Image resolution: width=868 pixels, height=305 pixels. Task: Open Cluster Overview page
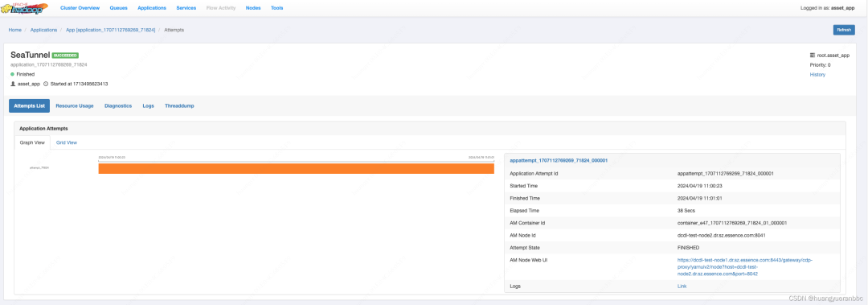click(80, 8)
